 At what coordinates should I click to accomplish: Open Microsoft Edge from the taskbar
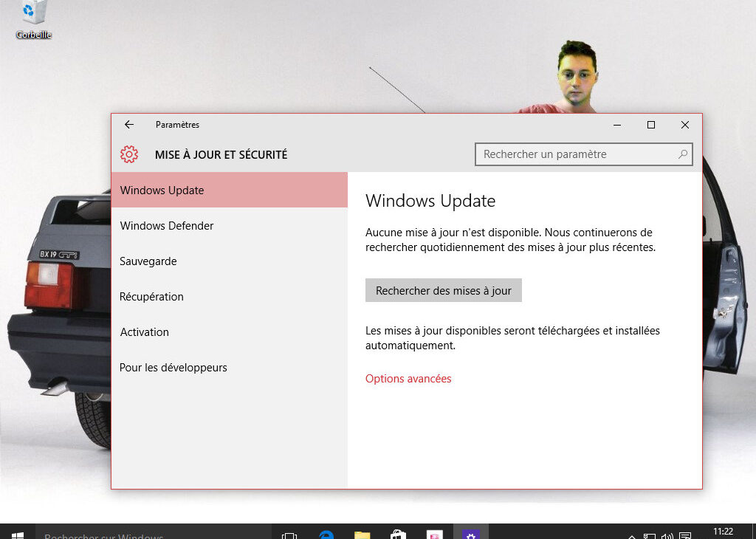point(326,534)
